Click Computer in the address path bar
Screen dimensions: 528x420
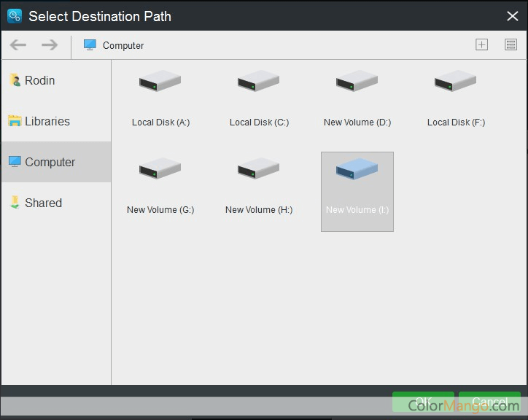123,45
